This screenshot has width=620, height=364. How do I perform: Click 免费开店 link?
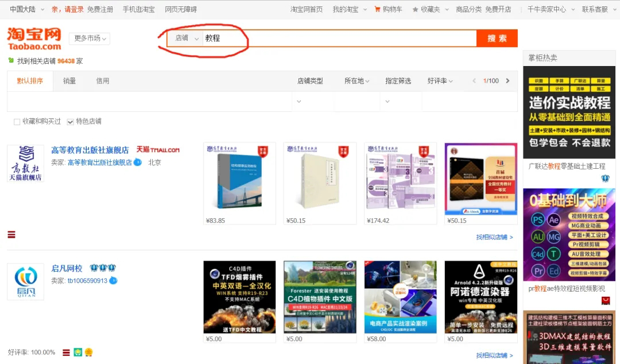(x=498, y=9)
